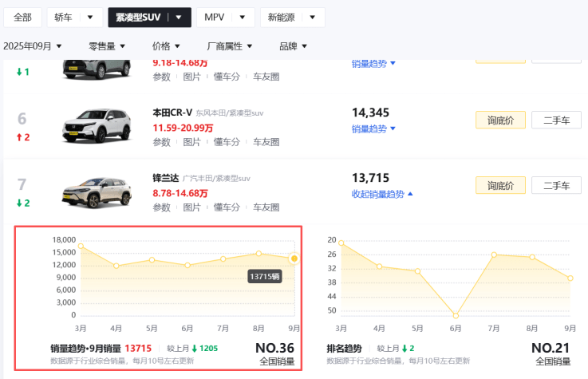Click 二手车 button for 本田CR-V
Screen dimensions: 588x379
point(557,120)
